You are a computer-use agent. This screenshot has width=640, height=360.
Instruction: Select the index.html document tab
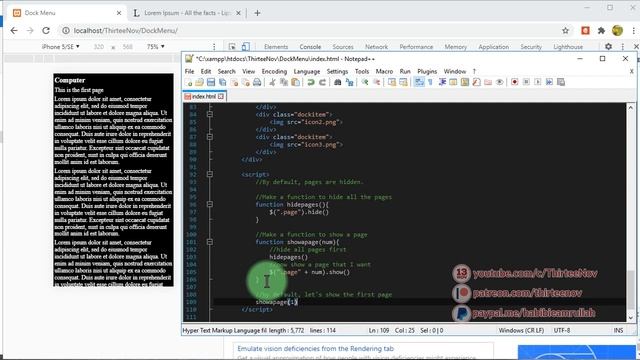[204, 96]
